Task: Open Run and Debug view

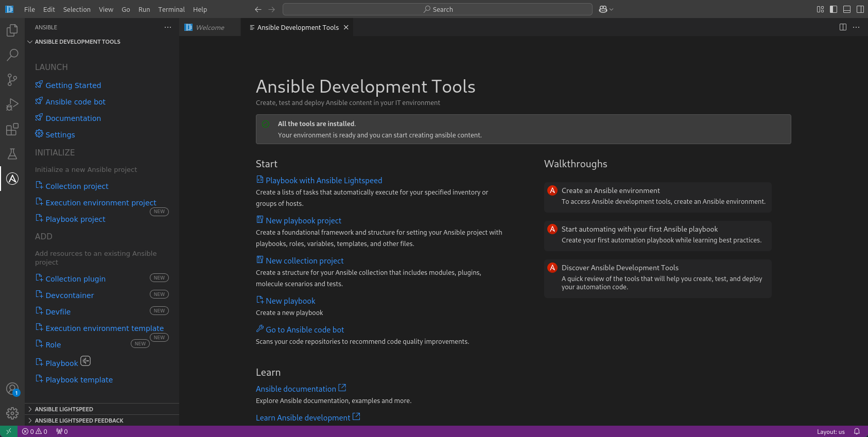Action: (12, 104)
